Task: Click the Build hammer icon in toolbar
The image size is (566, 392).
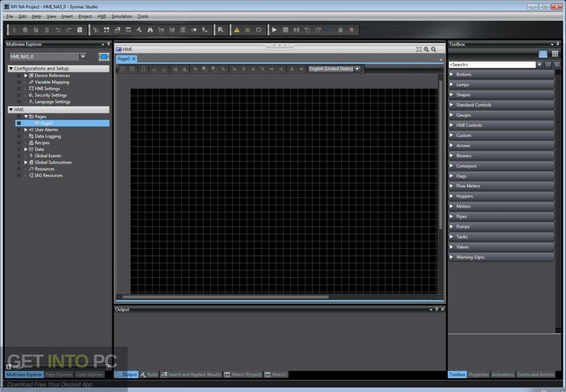Action: coord(139,30)
